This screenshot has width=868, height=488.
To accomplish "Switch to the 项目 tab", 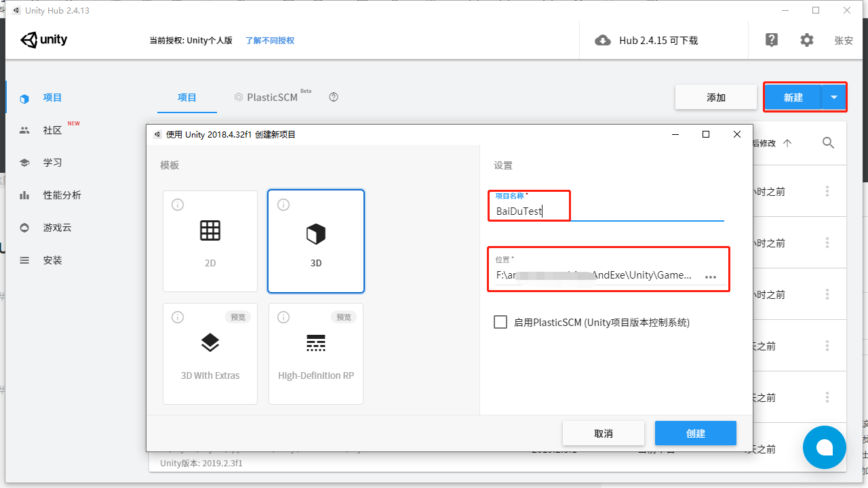I will (x=187, y=98).
